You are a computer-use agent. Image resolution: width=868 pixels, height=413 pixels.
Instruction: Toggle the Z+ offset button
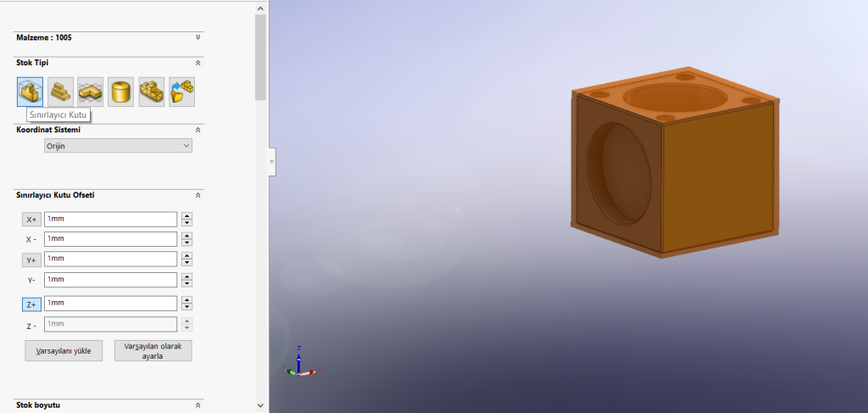[x=31, y=304]
